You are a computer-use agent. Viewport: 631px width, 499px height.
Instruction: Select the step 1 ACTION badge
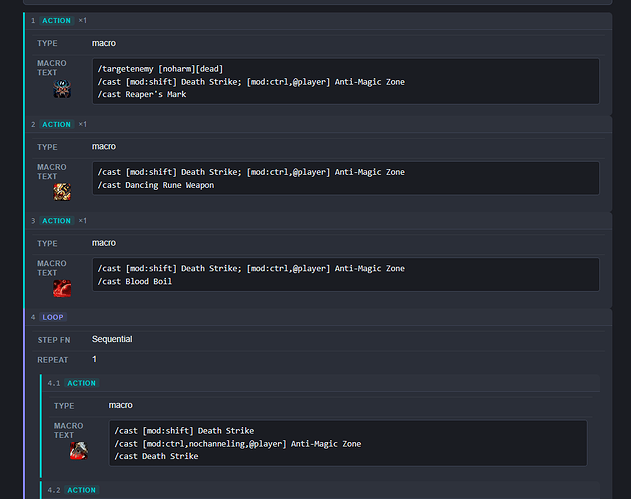pyautogui.click(x=56, y=21)
